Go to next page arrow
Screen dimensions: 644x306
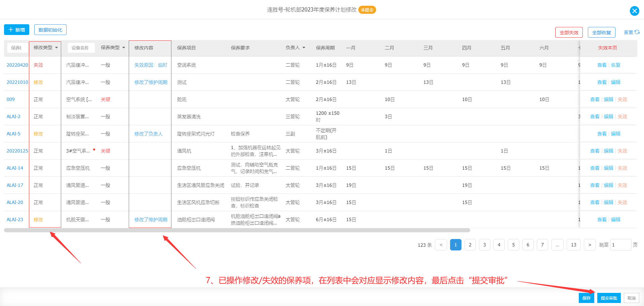[x=590, y=245]
